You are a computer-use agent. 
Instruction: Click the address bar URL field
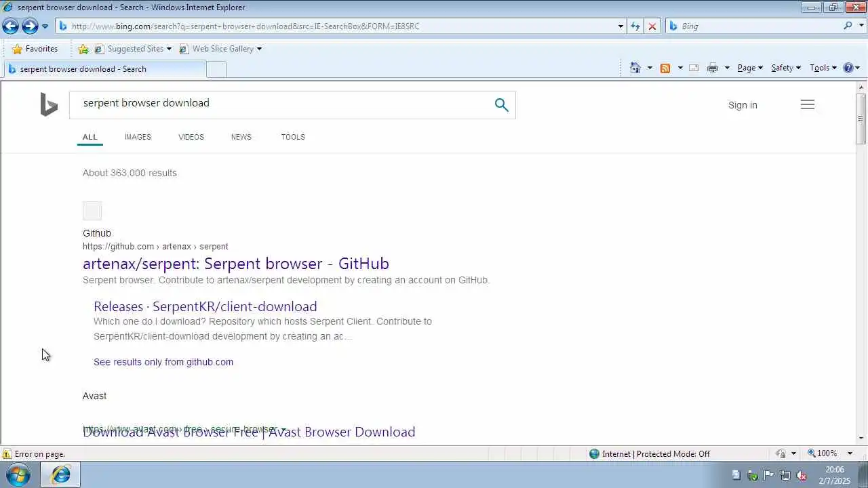(x=336, y=26)
